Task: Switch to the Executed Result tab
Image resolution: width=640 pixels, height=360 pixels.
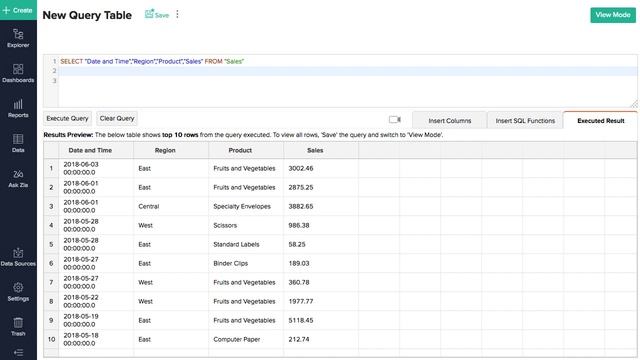Action: click(600, 120)
